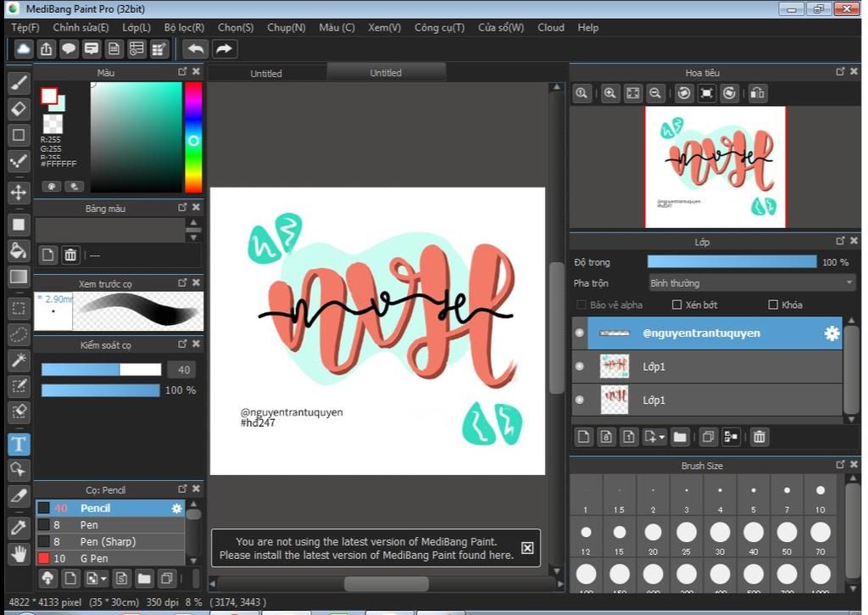
Task: Undock the Brush Size panel
Action: (840, 464)
